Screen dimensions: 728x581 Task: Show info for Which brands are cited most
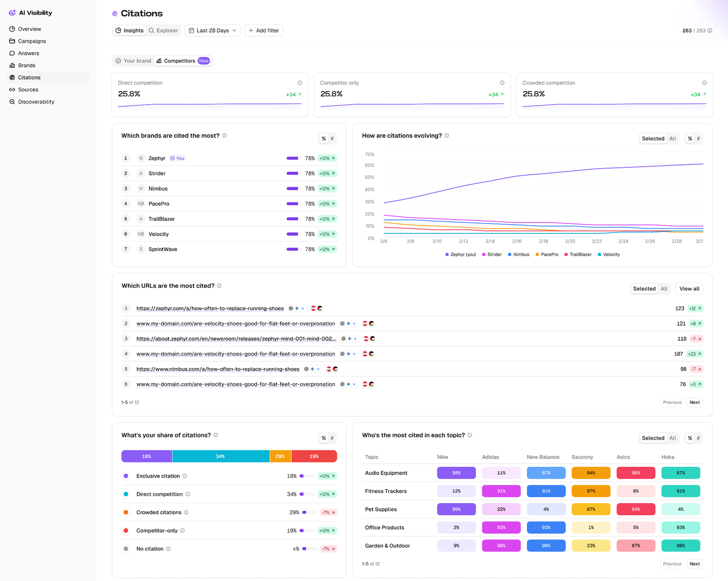tap(224, 136)
